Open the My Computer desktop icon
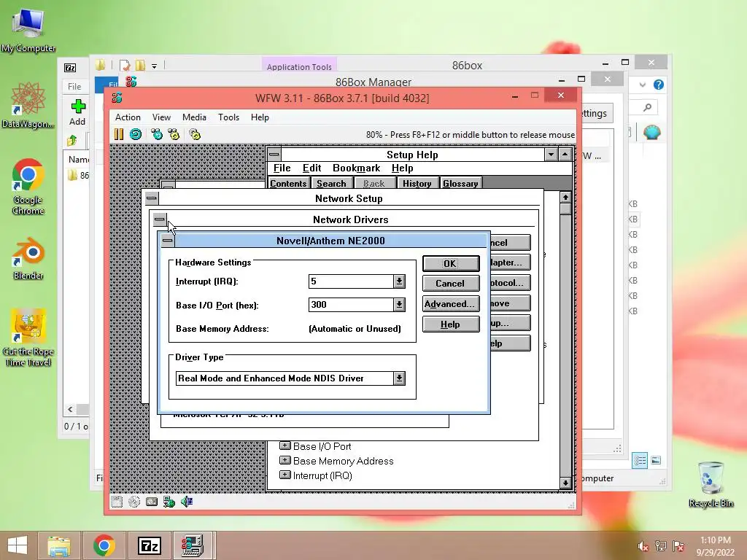The width and height of the screenshot is (747, 560). [28, 29]
